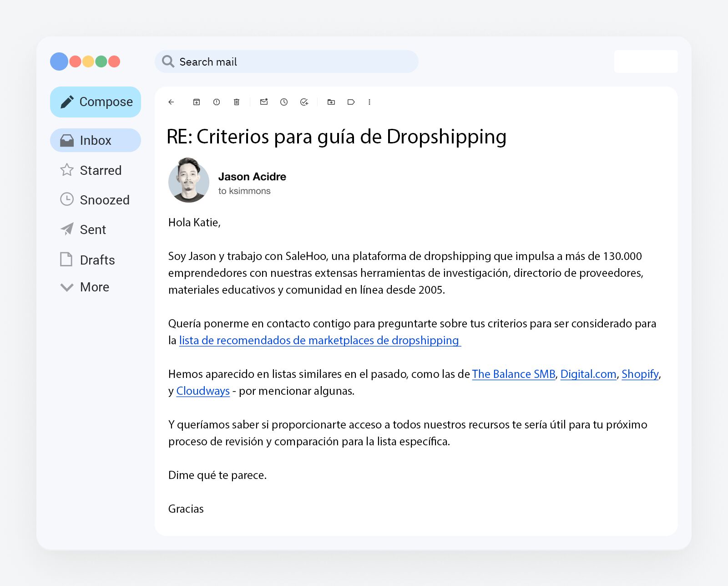Image resolution: width=728 pixels, height=586 pixels.
Task: Apply a label to the email
Action: 351,102
